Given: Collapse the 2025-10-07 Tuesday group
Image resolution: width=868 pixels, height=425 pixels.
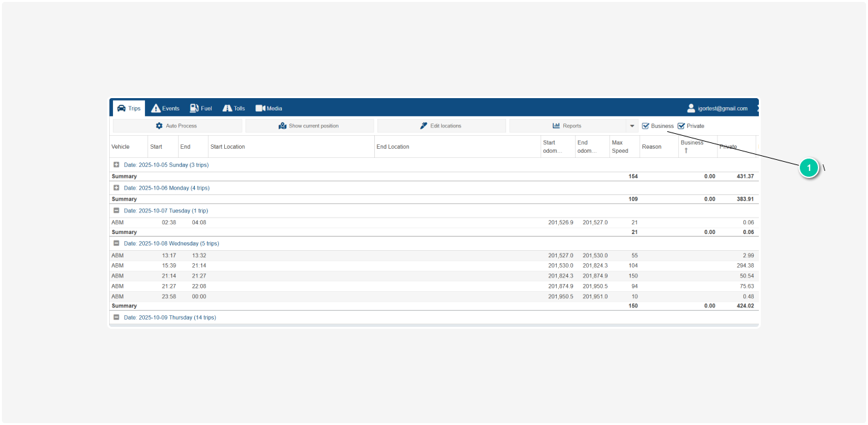Looking at the screenshot, I should [116, 211].
